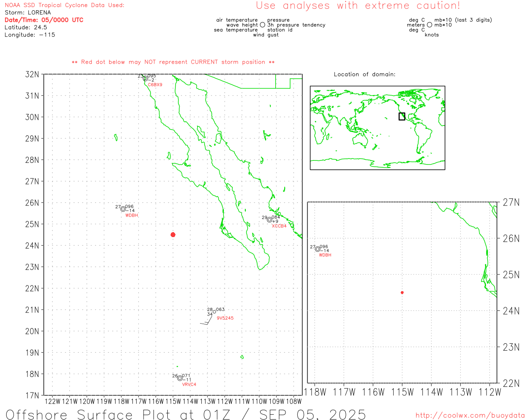The height and width of the screenshot is (420, 525).
Task: Click 'station id' legend label
Action: pyautogui.click(x=280, y=30)
